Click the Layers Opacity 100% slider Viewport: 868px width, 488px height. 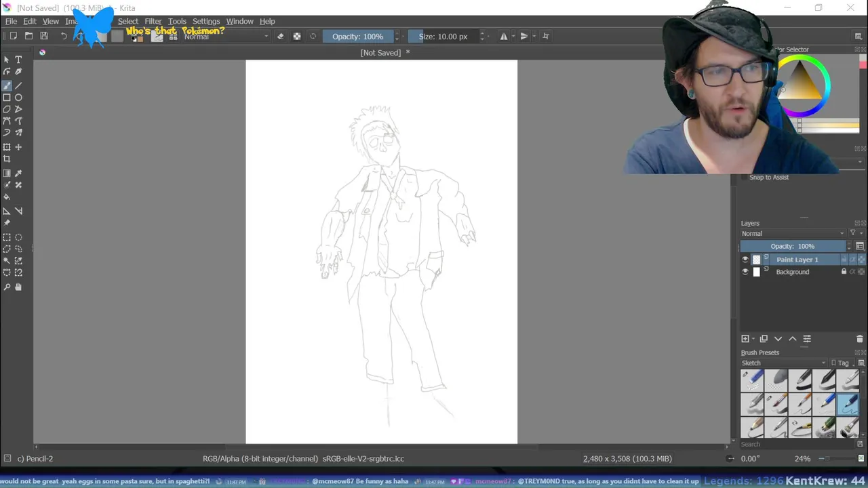point(793,246)
